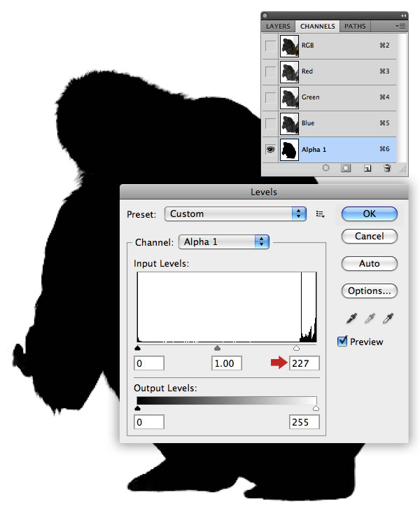
Task: Switch to the Paths tab
Action: (x=355, y=26)
